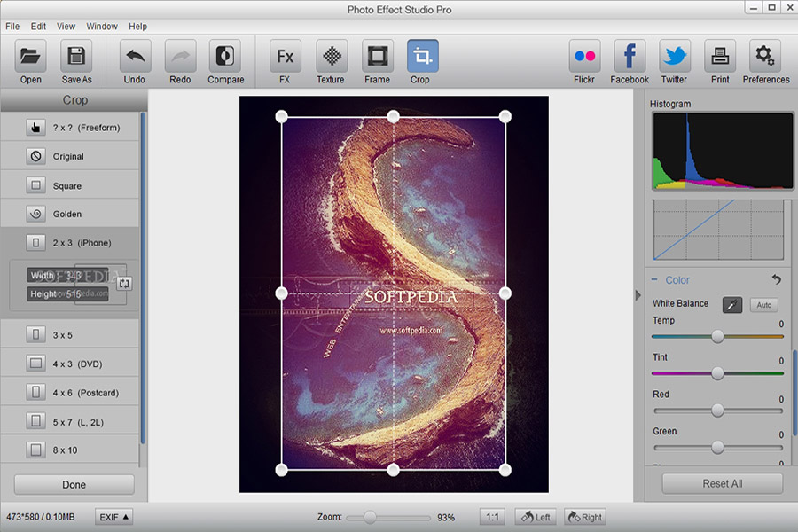Reset the Color adjustments
798x532 pixels.
click(776, 279)
